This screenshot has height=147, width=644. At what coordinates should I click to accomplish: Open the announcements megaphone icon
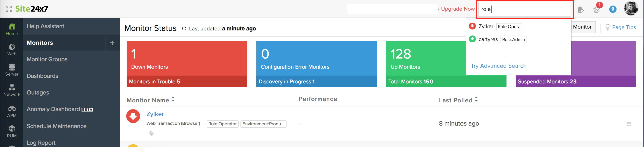pos(580,10)
